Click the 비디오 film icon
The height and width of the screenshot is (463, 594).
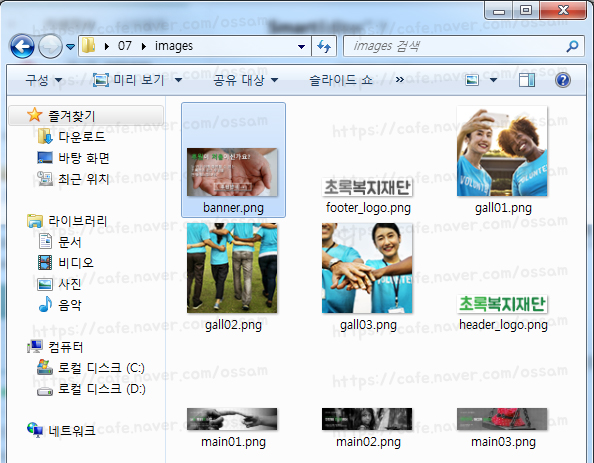click(x=45, y=263)
